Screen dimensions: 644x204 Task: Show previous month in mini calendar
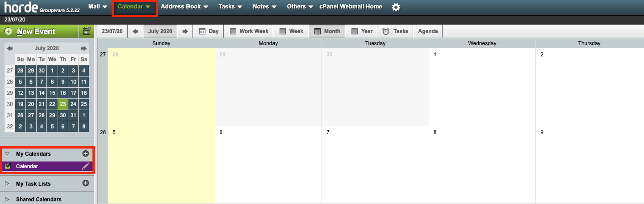(x=10, y=48)
